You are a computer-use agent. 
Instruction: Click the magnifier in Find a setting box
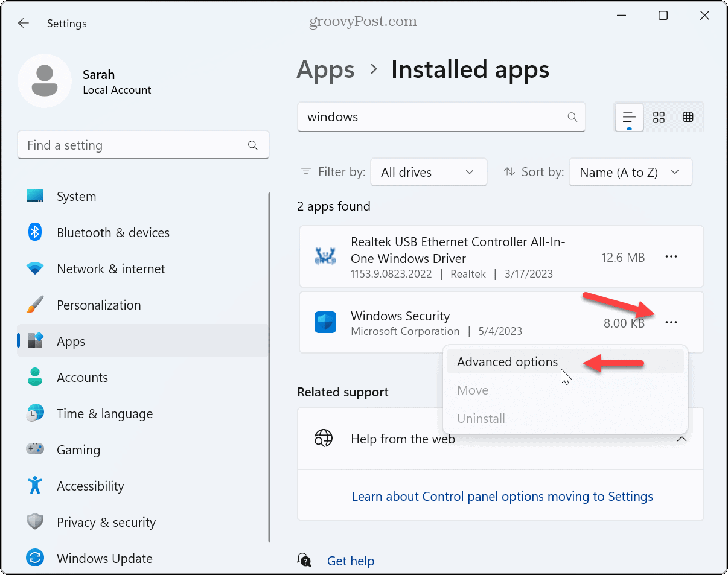(253, 145)
